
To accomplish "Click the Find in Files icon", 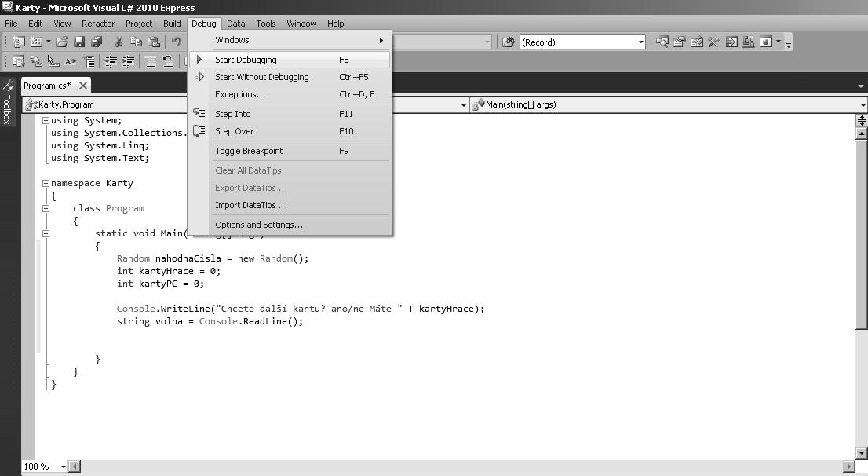I will 509,42.
